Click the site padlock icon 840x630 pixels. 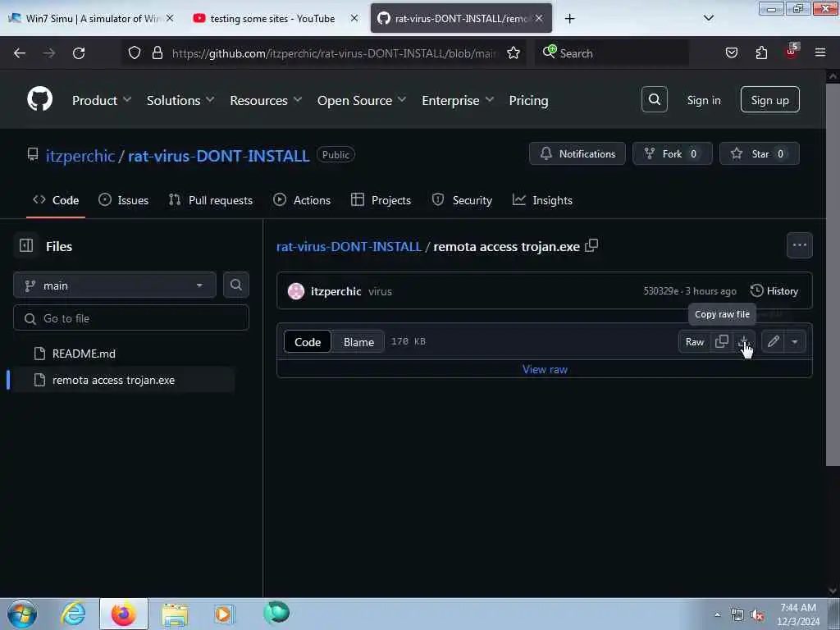click(157, 53)
